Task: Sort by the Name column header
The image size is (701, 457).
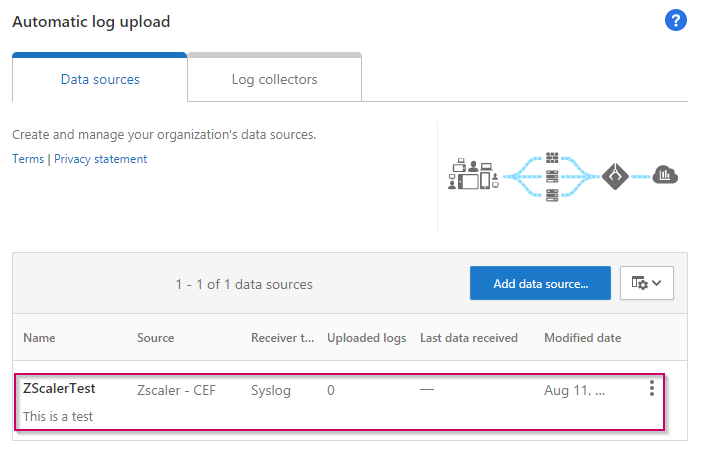Action: (40, 338)
